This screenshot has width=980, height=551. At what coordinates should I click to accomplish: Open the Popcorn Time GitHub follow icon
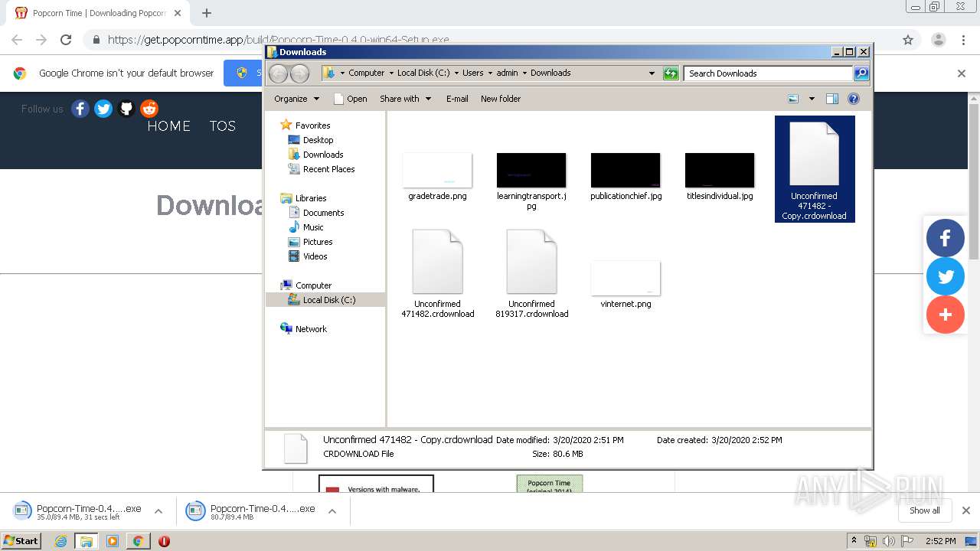point(126,109)
